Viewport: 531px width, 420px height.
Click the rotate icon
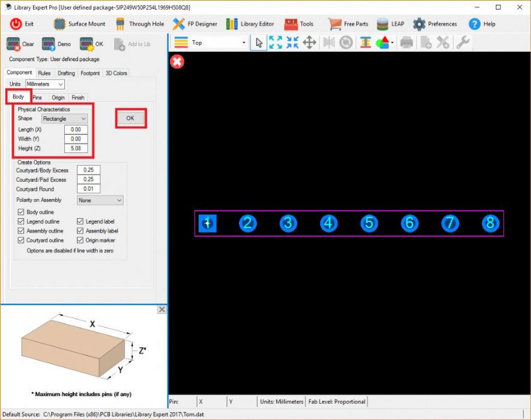click(x=346, y=43)
